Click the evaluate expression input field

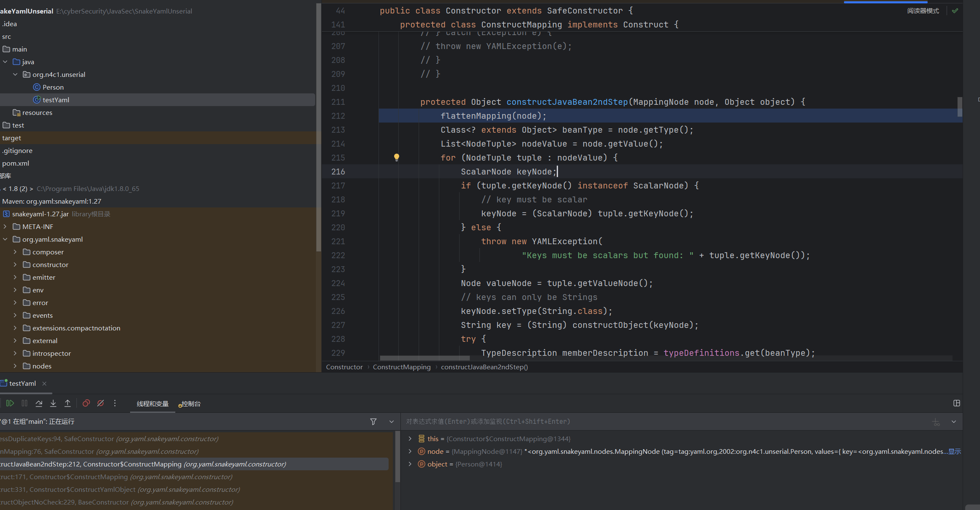click(x=634, y=422)
